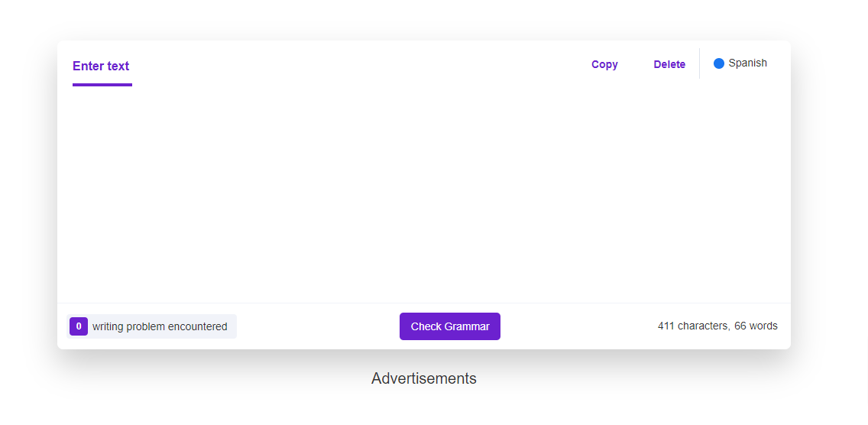The height and width of the screenshot is (425, 868).
Task: Open the Spanish language selector
Action: click(x=740, y=63)
